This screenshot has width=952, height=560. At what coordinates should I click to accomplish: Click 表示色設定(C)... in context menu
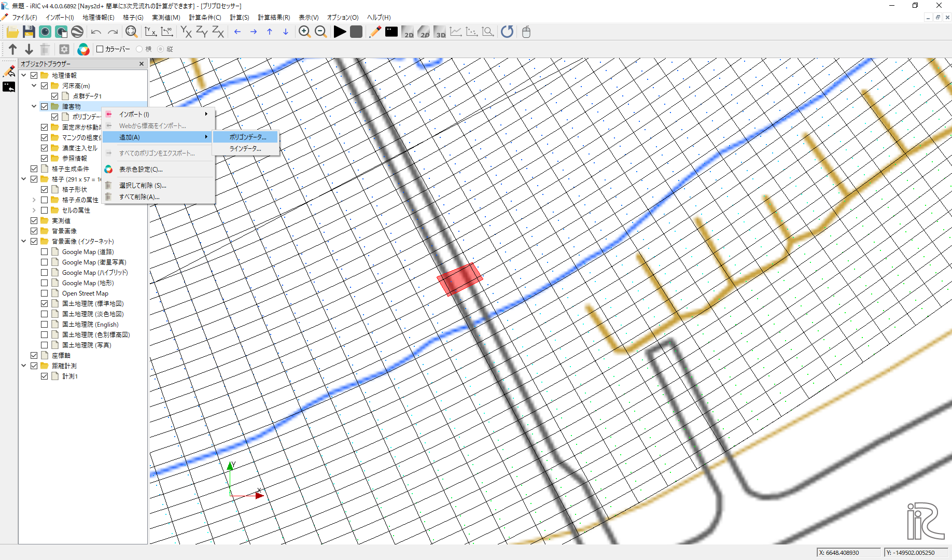click(x=158, y=169)
